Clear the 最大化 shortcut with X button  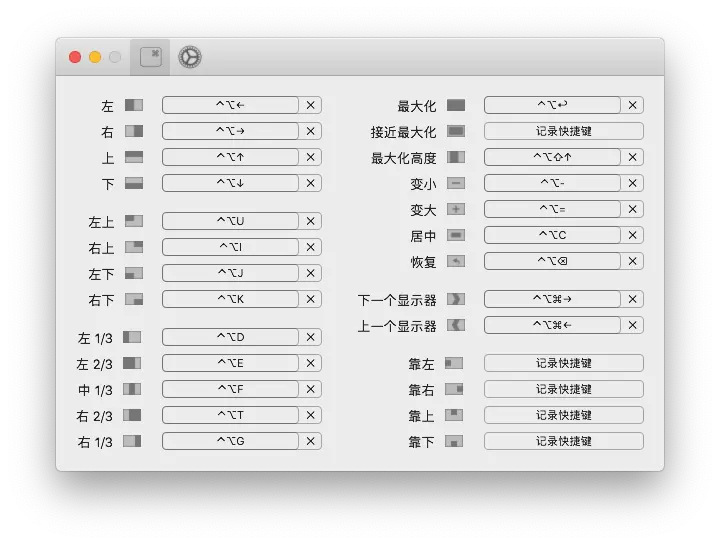[x=633, y=105]
